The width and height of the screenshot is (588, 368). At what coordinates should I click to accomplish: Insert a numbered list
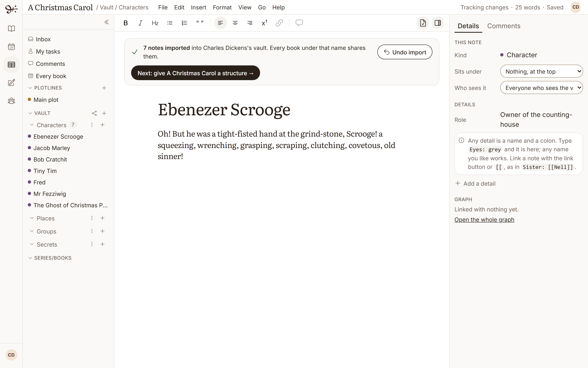[x=184, y=23]
